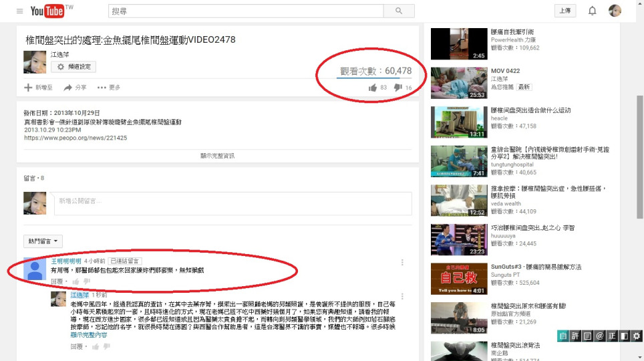Click the 新增公開留言 comment box
Image resolution: width=644 pixels, height=361 pixels.
232,203
